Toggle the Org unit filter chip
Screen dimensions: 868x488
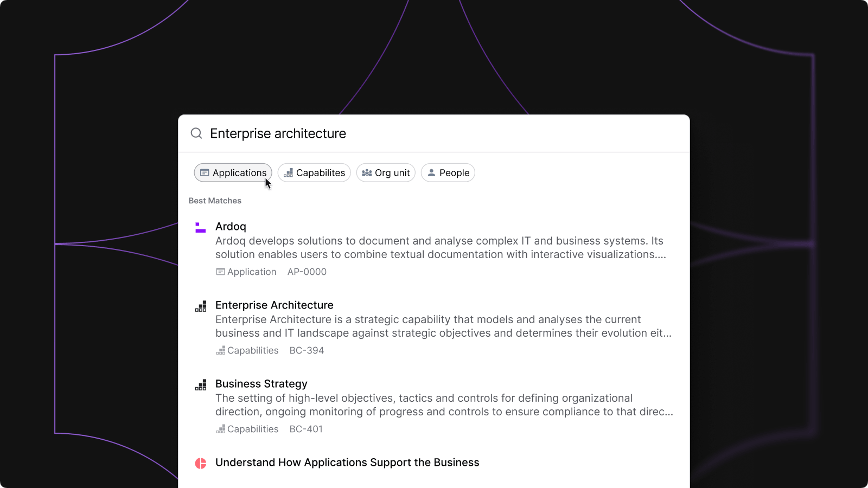click(x=386, y=173)
